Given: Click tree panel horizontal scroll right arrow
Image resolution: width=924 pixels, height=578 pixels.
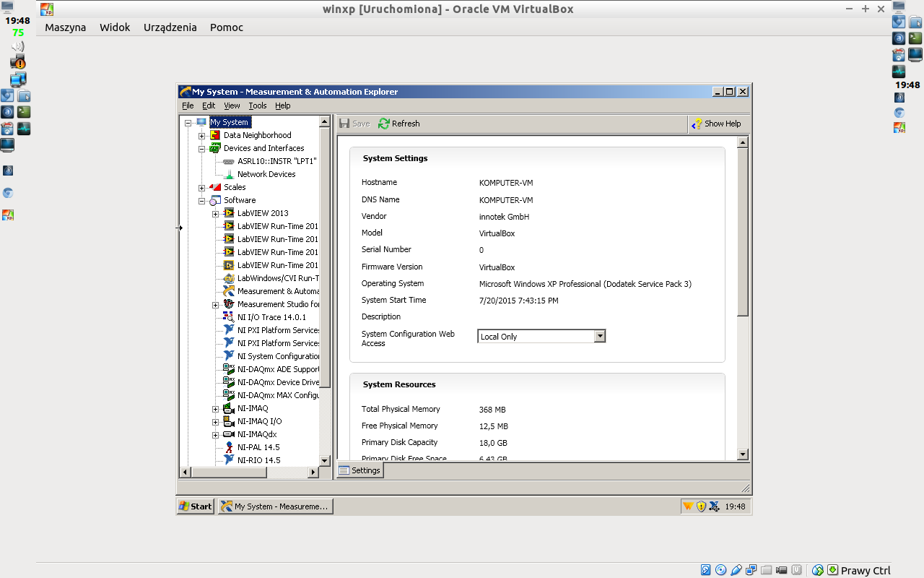Looking at the screenshot, I should click(x=313, y=473).
